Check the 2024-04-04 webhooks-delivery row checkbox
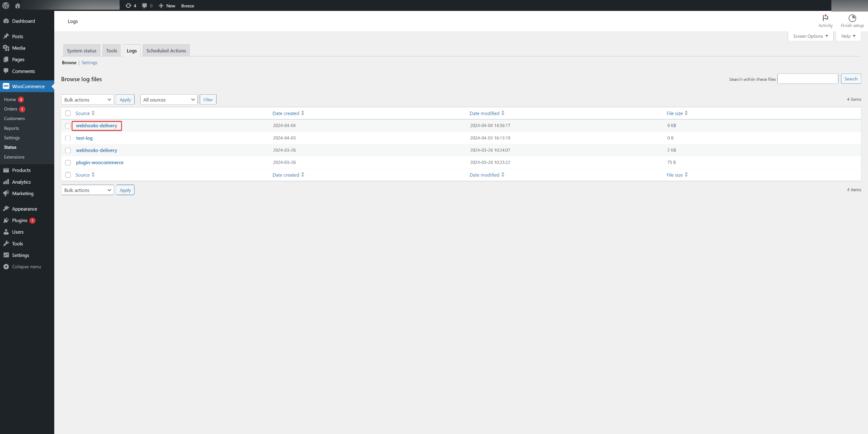 (68, 126)
